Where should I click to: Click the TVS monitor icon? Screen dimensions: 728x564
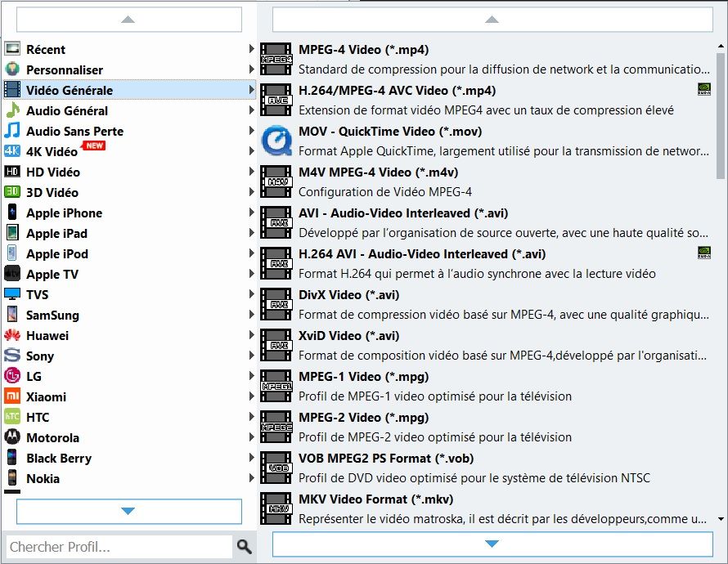click(x=12, y=293)
